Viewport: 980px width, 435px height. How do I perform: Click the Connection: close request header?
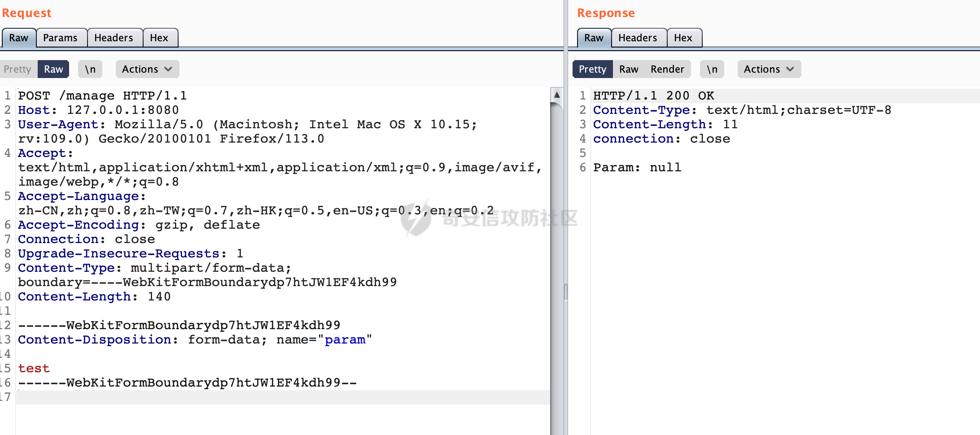(87, 239)
